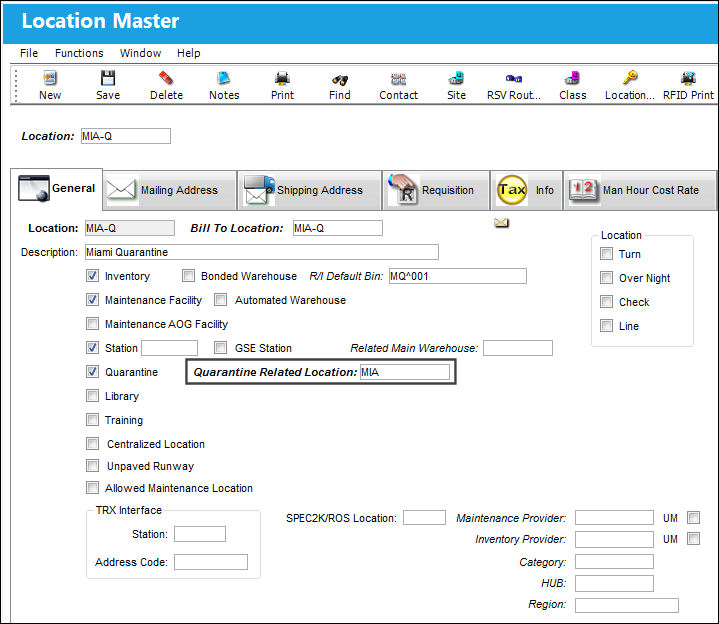This screenshot has height=624, width=719.
Task: Check the Unpaved Runway checkbox
Action: point(92,466)
